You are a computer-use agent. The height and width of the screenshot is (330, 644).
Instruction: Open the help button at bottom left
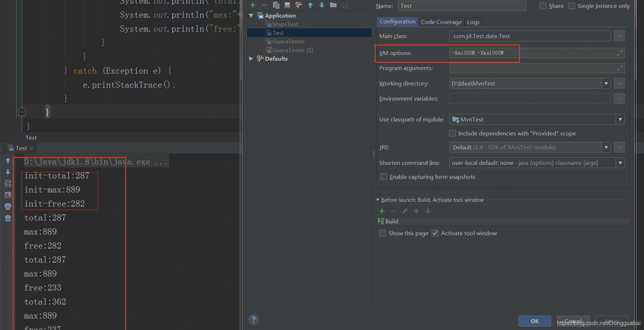point(254,319)
